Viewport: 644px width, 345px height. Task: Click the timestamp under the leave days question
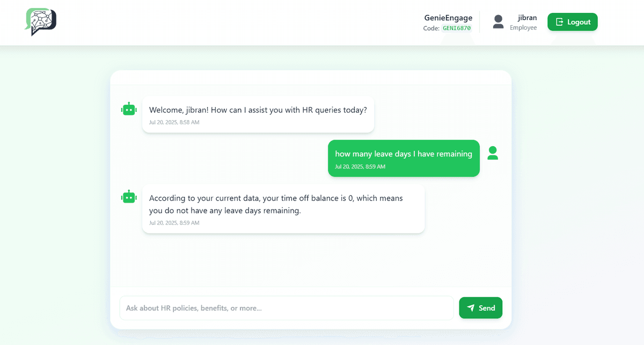pyautogui.click(x=360, y=167)
